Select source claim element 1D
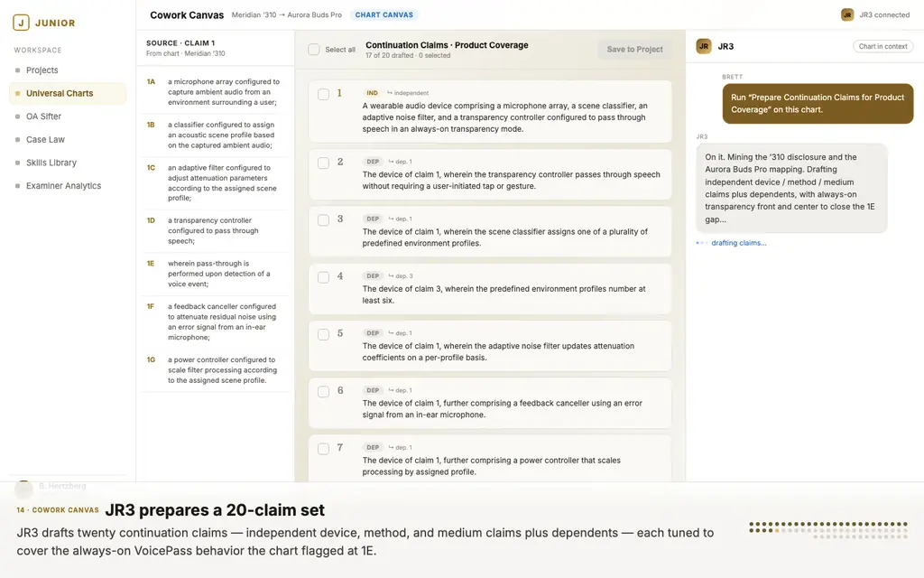Screen dimensions: 924x578 pyautogui.click(x=215, y=230)
